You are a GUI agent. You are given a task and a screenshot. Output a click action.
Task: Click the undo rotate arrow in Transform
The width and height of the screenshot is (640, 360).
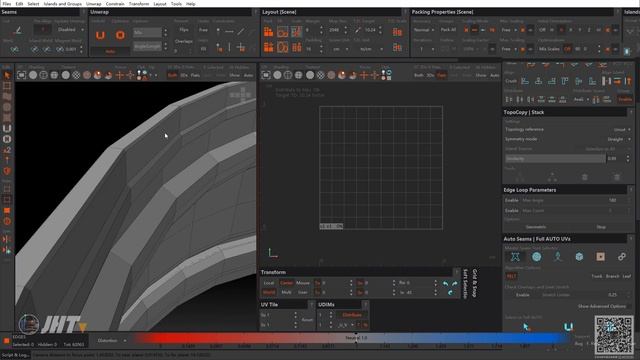445,283
